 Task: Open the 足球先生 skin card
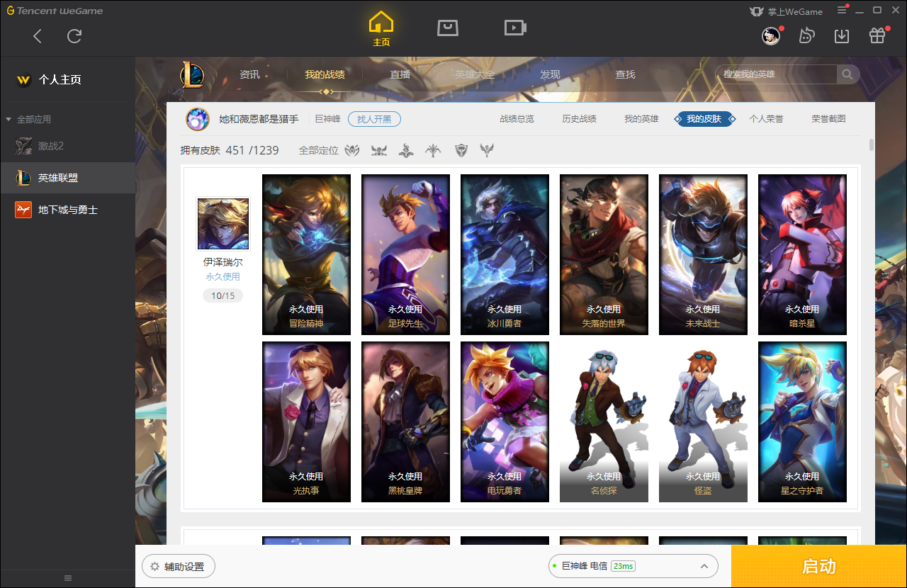(405, 254)
